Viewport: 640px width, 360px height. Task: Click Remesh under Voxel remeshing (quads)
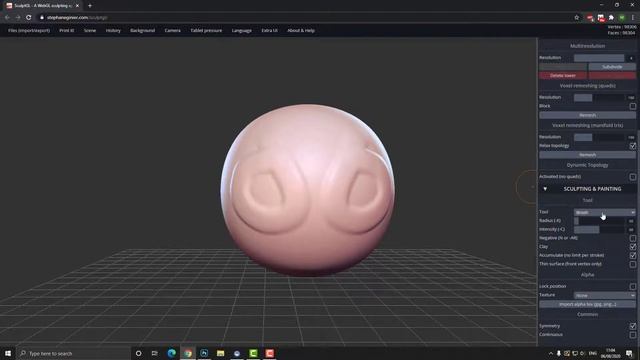point(587,115)
